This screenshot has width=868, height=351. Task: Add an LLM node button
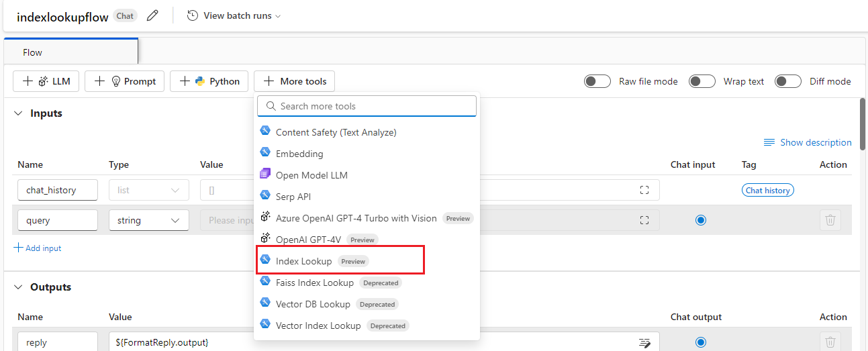click(46, 81)
